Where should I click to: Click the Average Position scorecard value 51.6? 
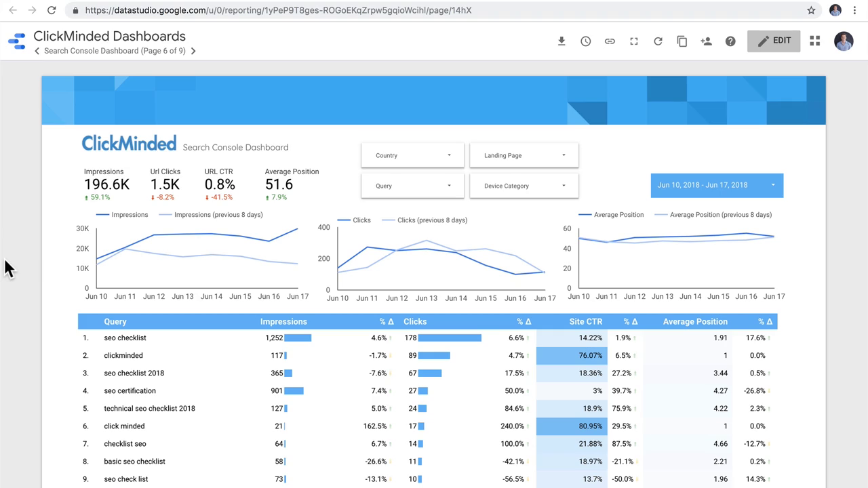point(279,184)
